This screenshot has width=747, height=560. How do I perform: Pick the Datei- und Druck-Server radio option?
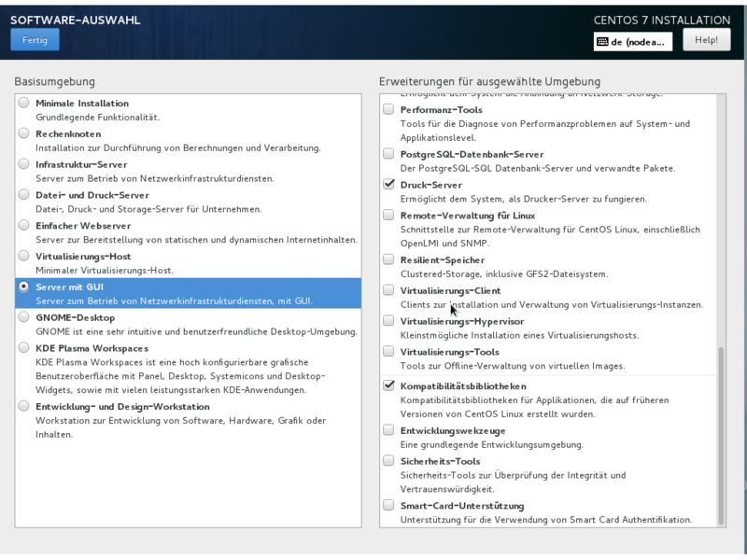pyautogui.click(x=24, y=195)
